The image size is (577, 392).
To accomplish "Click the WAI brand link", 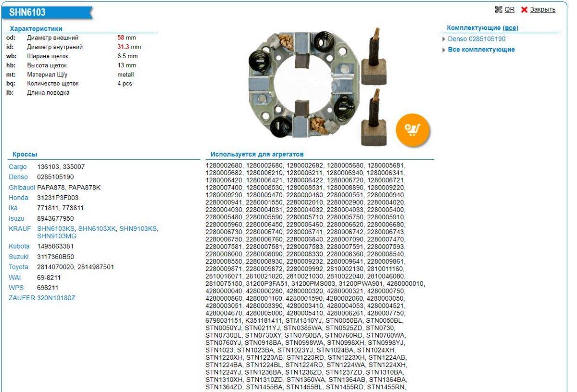I will coord(15,278).
